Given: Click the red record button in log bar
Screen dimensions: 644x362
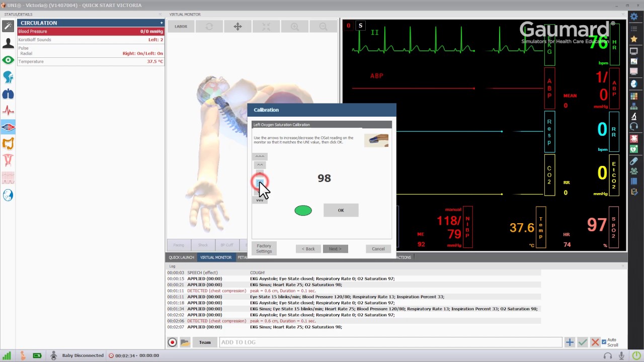Looking at the screenshot, I should pyautogui.click(x=172, y=342).
